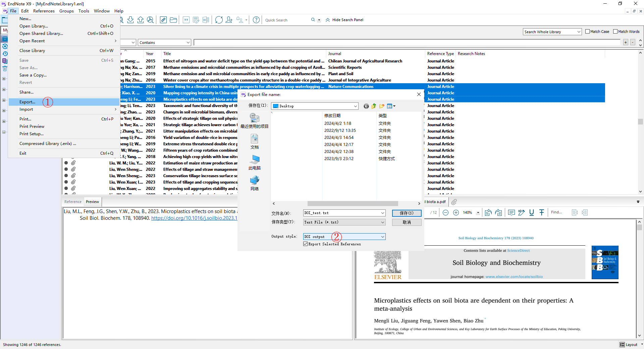Screen dimensions: 644x349
Task: Toggle the Match Words checkbox
Action: click(615, 32)
